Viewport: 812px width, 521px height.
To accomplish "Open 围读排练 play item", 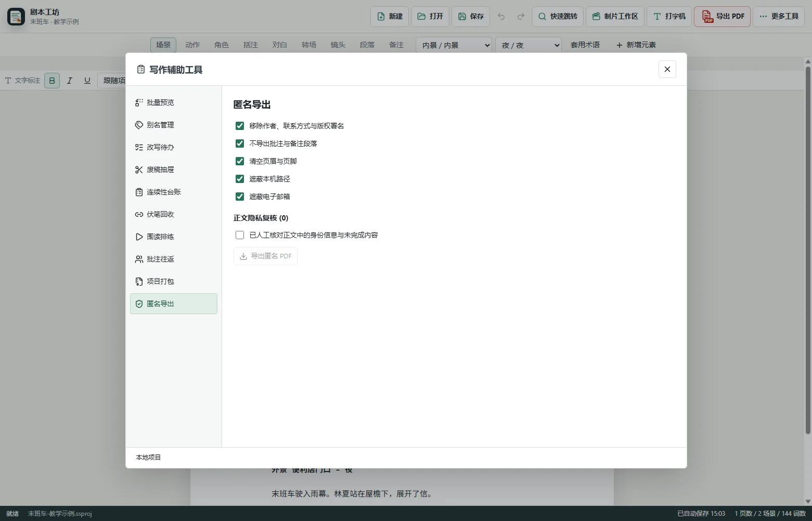I will pos(173,237).
